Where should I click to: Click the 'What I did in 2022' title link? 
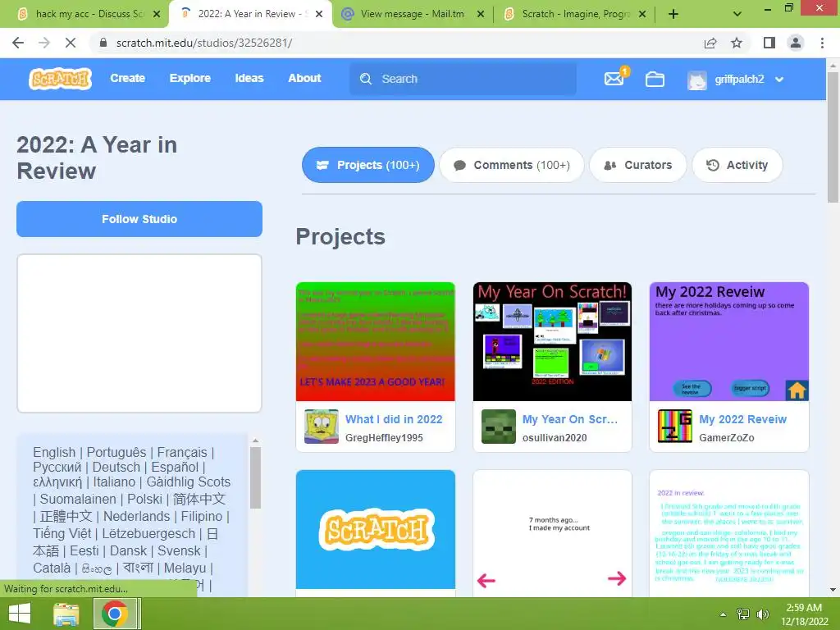pos(394,419)
